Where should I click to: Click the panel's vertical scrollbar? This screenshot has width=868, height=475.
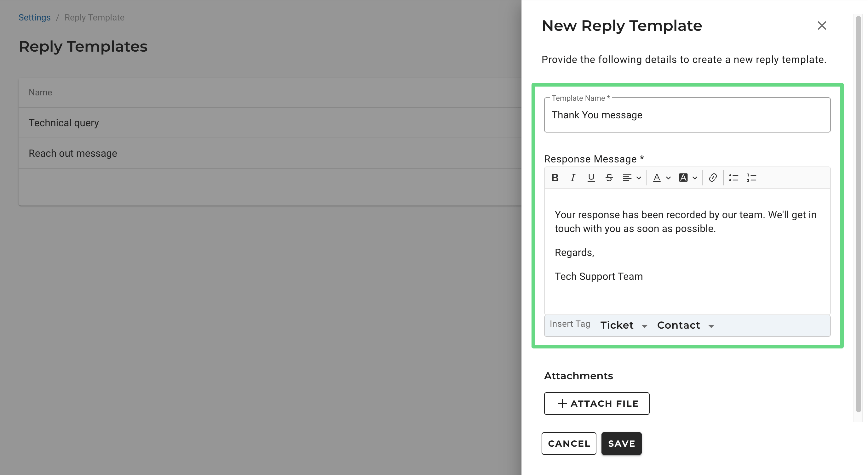coord(858,215)
